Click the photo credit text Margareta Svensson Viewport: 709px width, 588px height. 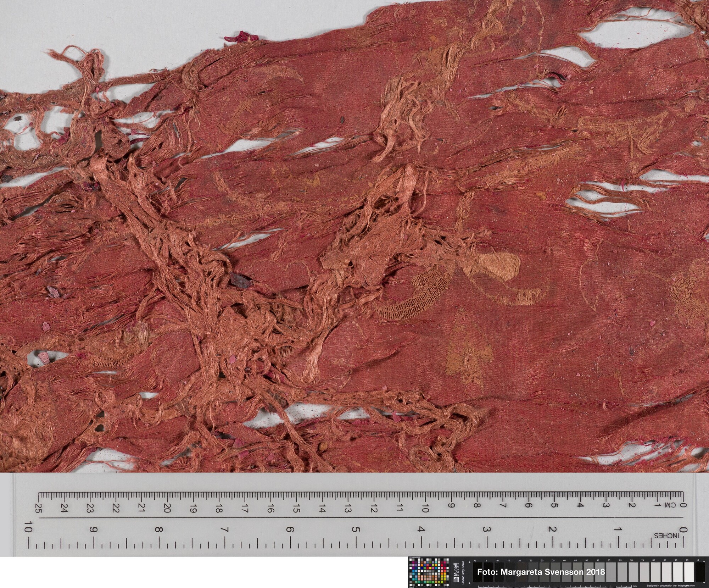tap(541, 572)
